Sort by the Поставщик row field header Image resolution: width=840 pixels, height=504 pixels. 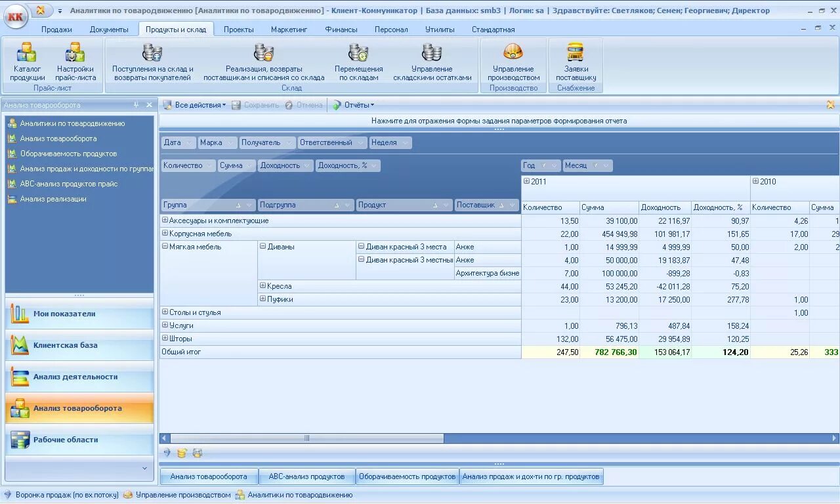486,205
